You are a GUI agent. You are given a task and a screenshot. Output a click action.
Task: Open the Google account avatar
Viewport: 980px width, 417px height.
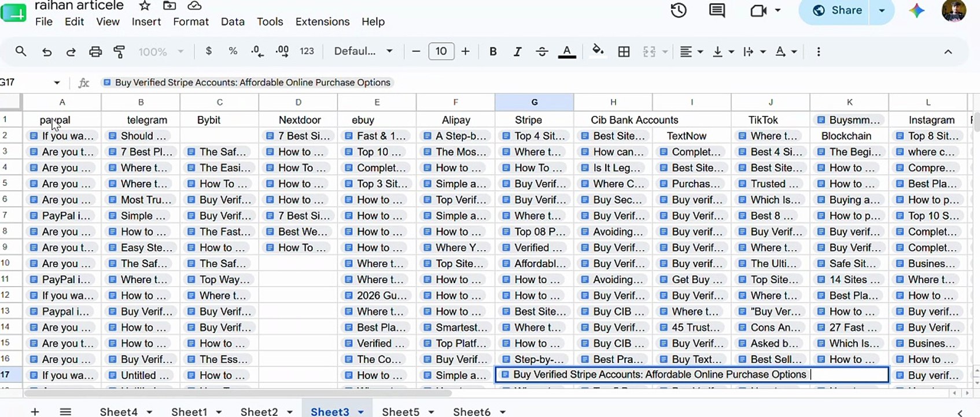pos(954,10)
